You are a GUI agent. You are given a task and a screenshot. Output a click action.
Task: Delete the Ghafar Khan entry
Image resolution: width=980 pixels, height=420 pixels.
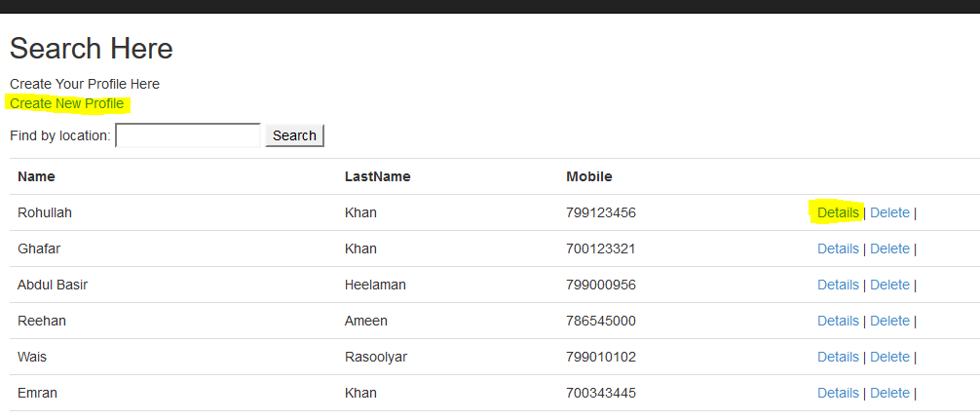pos(890,248)
